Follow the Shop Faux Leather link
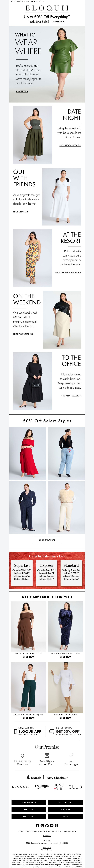Image resolution: width=94 pixels, height=868 pixels. (23, 334)
